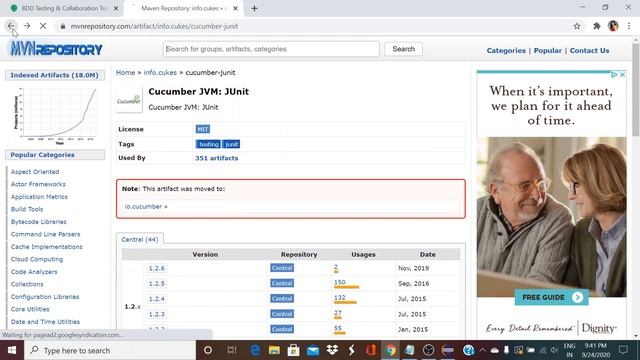Select the Central (44) tab
The width and height of the screenshot is (640, 360).
[140, 239]
